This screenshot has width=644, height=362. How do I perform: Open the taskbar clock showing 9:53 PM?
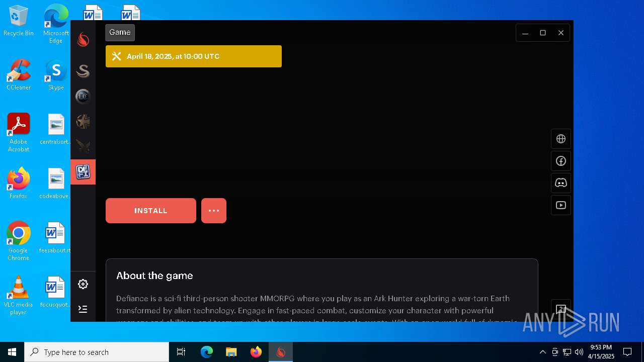point(601,352)
